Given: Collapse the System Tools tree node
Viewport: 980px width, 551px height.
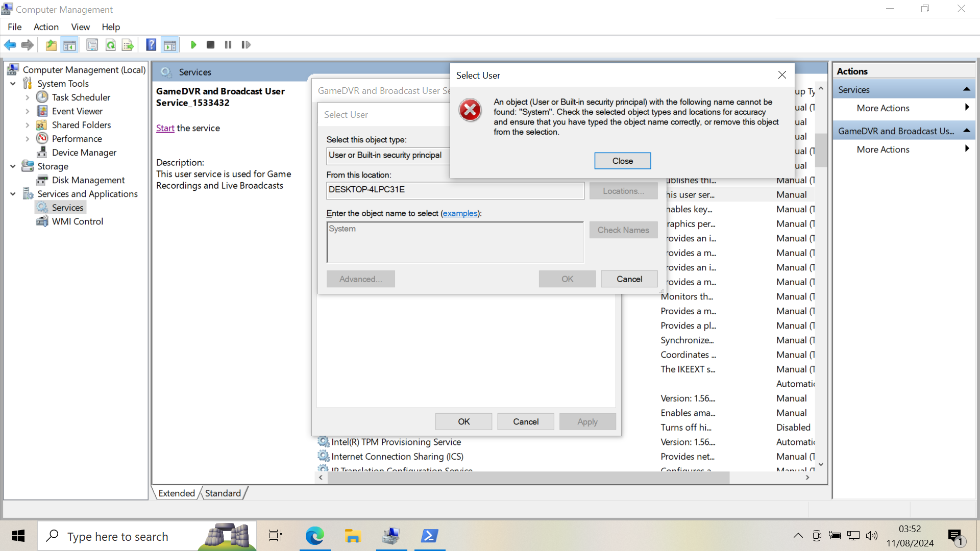Looking at the screenshot, I should 13,84.
